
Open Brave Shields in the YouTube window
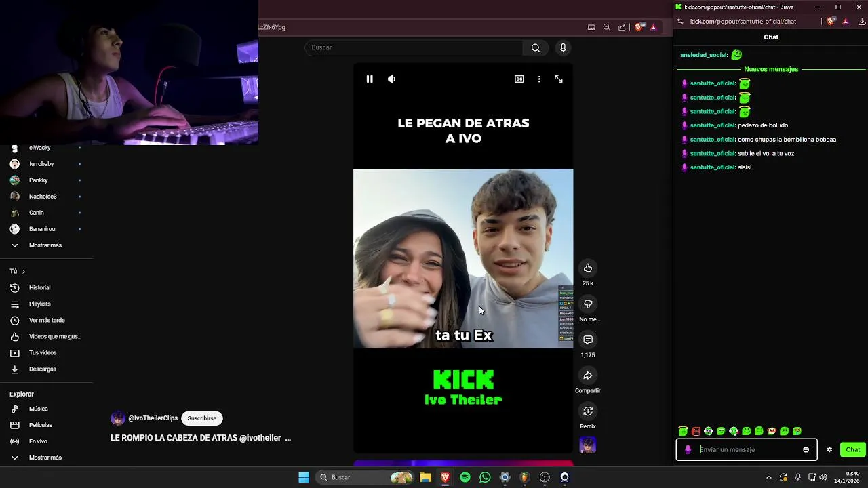click(x=639, y=27)
